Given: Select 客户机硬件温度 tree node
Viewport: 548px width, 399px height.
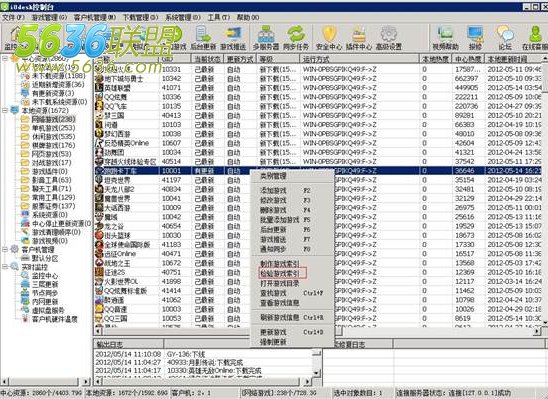Looking at the screenshot, I should [55, 319].
